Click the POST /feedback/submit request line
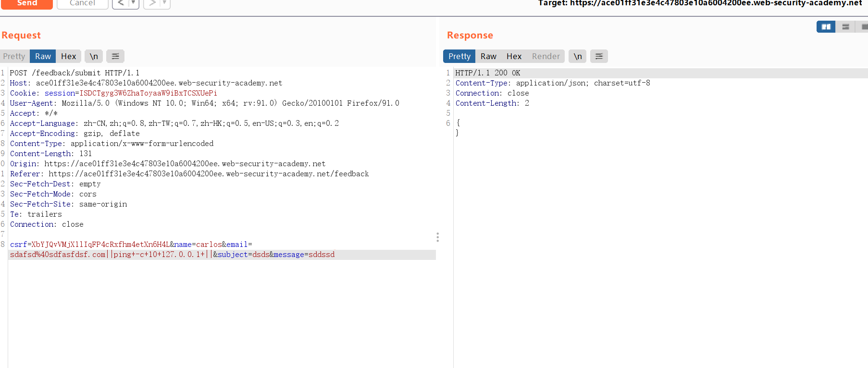 click(x=74, y=73)
